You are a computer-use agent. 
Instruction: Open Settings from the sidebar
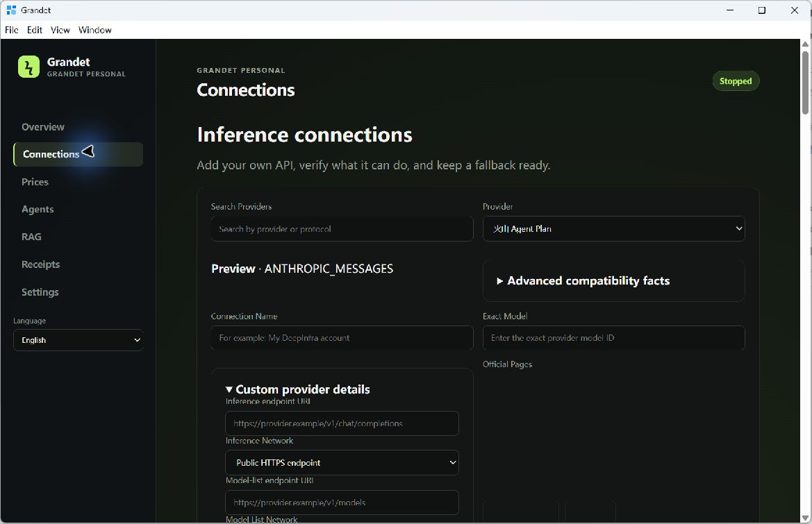tap(40, 292)
